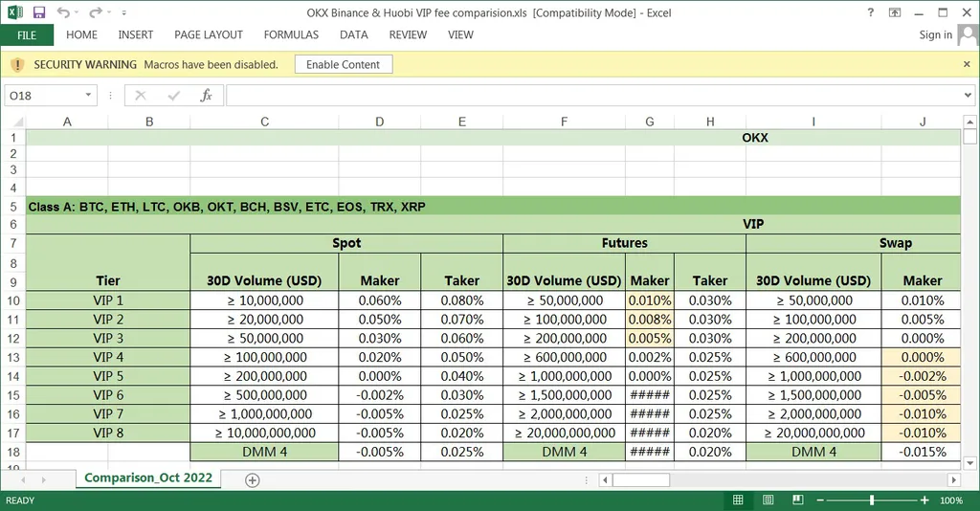Select futures maker cell 0.008%
Viewport: 980px width, 511px height.
pos(650,320)
